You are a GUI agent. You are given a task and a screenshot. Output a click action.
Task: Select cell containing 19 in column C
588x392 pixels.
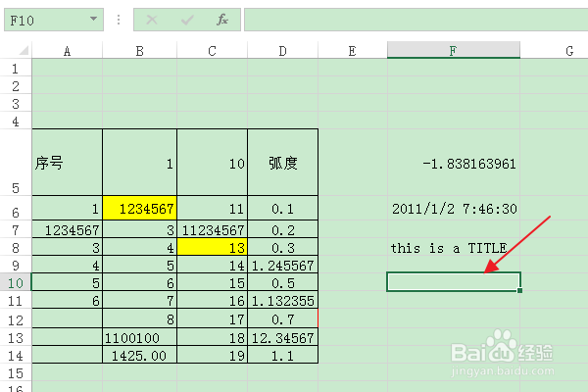pyautogui.click(x=213, y=355)
